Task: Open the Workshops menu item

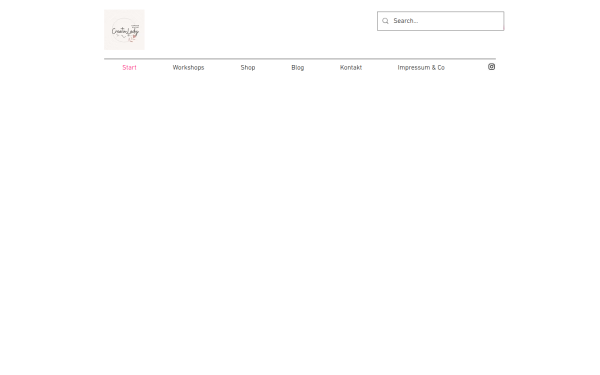Action: (x=188, y=68)
